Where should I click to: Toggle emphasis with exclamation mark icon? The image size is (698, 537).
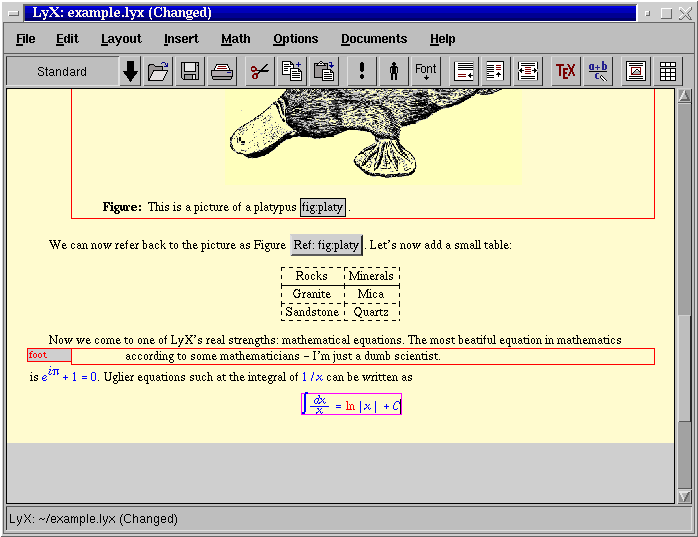click(x=362, y=72)
